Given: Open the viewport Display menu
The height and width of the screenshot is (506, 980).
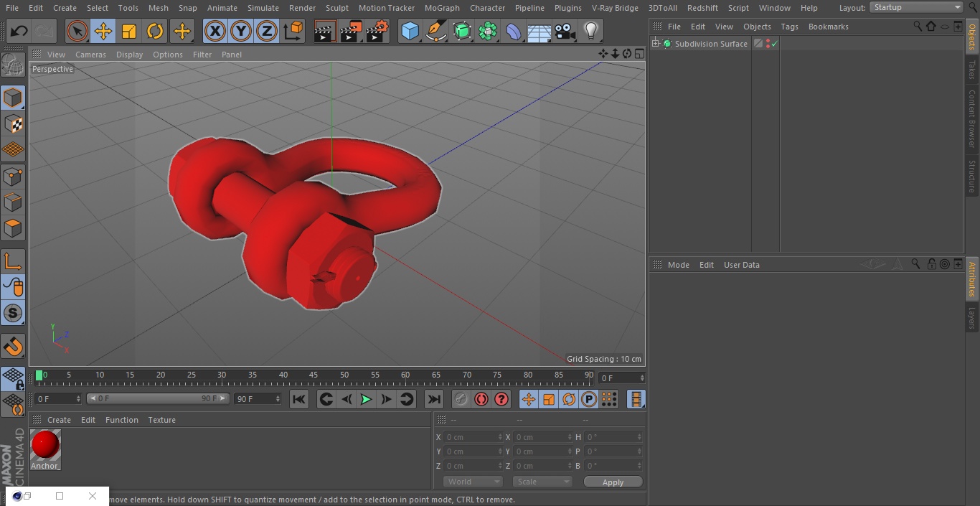Looking at the screenshot, I should coord(129,55).
